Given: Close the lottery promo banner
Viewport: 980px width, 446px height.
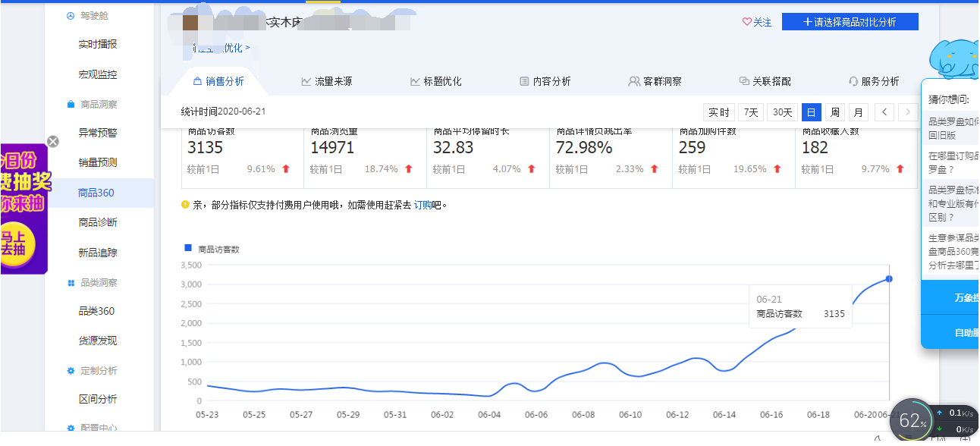Looking at the screenshot, I should (x=52, y=141).
